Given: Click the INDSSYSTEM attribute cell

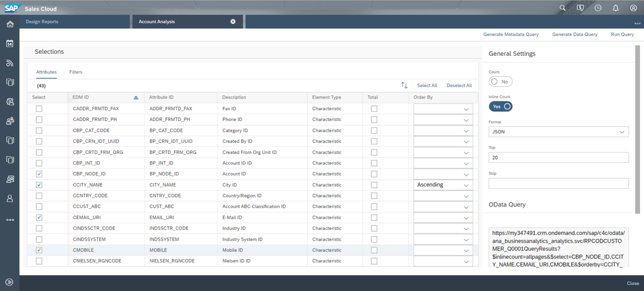Looking at the screenshot, I should point(164,239).
